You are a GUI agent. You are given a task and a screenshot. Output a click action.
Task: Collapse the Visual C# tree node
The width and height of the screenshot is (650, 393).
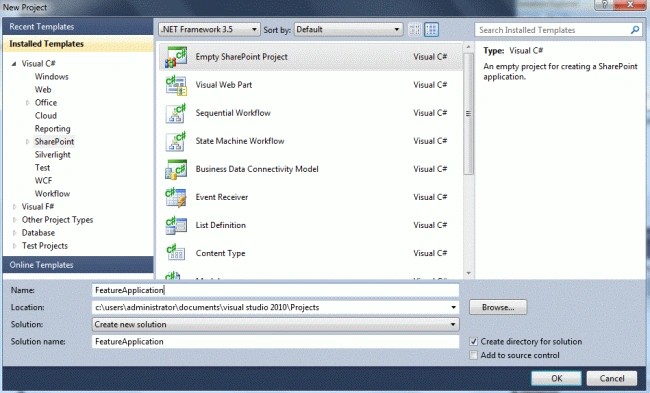point(14,63)
